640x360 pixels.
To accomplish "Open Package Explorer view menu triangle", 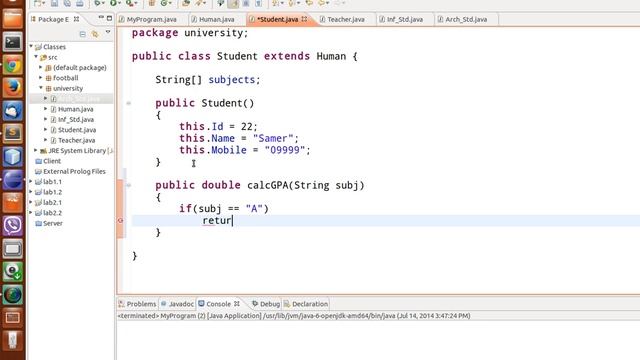I will (x=108, y=33).
